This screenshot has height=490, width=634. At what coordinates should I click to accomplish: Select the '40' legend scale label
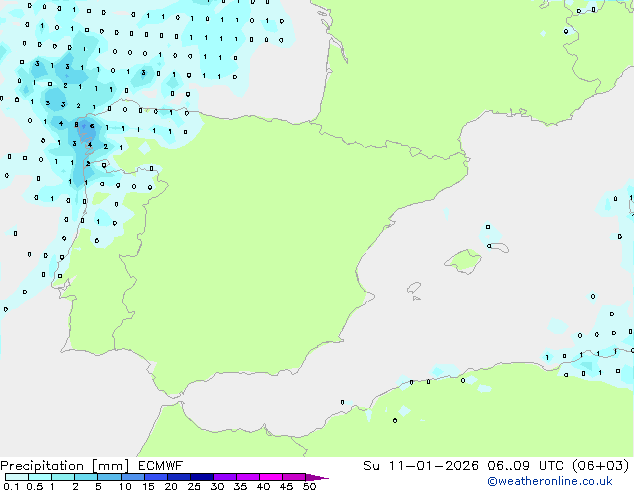click(263, 486)
